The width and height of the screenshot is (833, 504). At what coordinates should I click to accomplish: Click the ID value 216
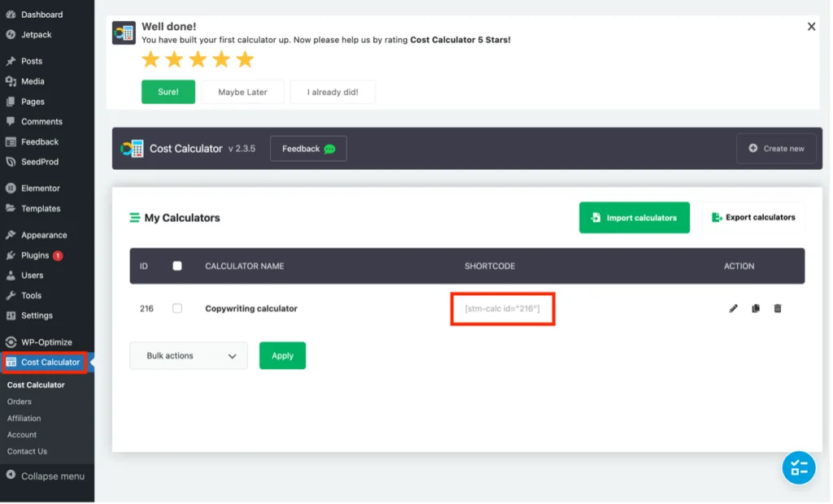(146, 309)
